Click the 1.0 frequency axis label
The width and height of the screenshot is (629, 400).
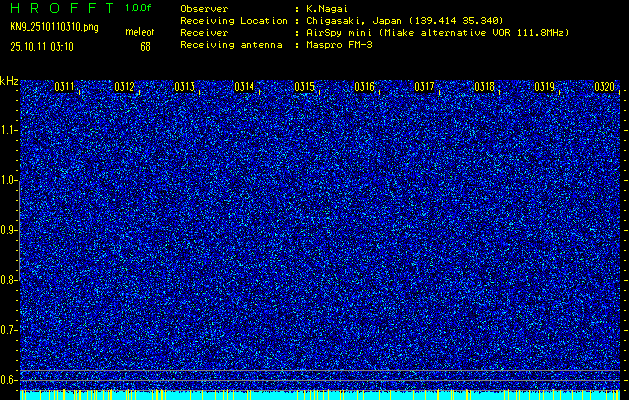pyautogui.click(x=9, y=180)
